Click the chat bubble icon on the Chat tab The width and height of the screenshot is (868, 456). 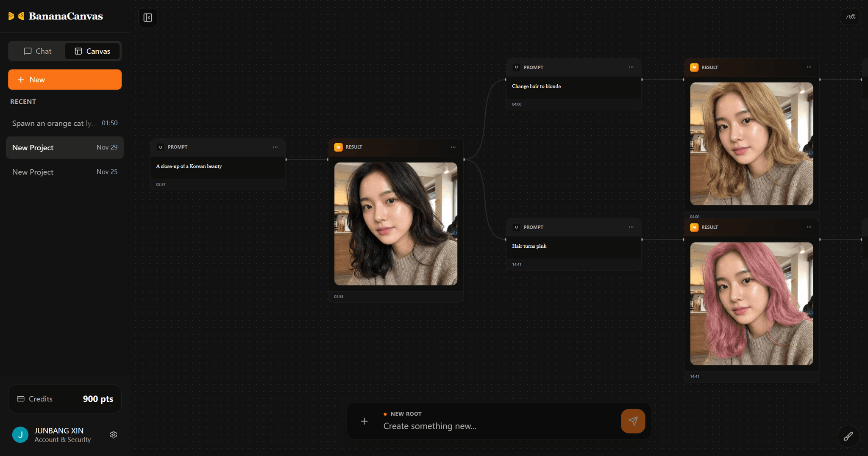coord(27,51)
